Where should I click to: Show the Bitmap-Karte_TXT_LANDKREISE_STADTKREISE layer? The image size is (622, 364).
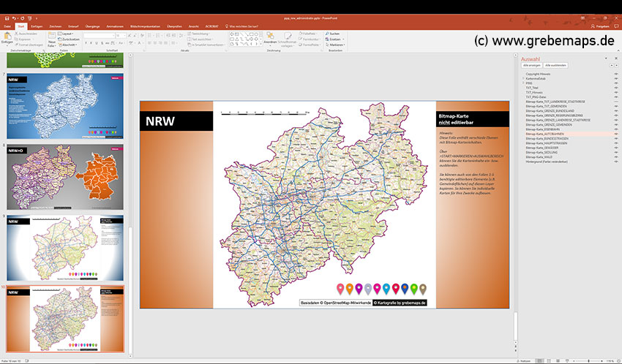(615, 102)
